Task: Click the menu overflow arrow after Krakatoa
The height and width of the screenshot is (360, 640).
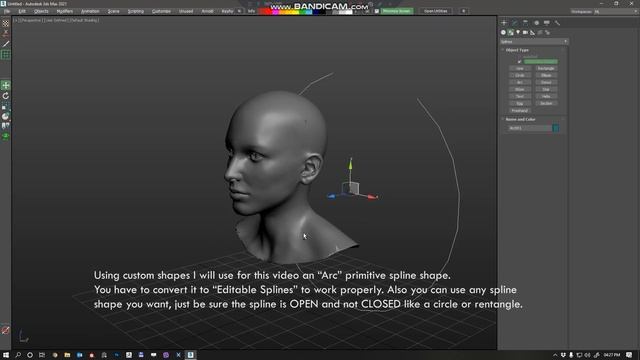Action: point(240,11)
